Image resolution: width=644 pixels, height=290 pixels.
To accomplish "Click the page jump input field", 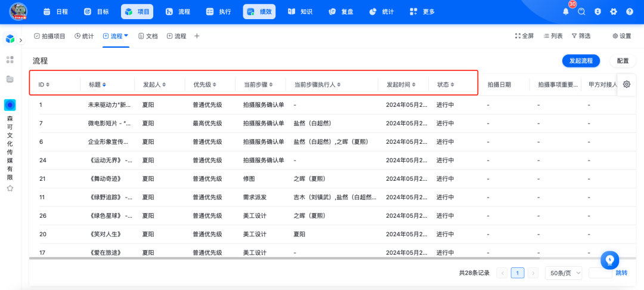I will pyautogui.click(x=601, y=273).
